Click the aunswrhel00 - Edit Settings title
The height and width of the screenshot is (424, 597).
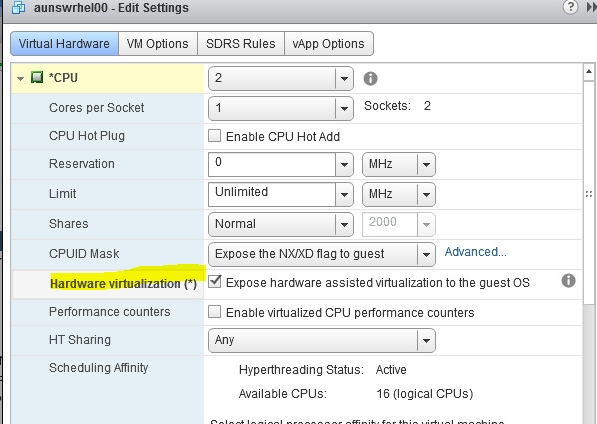tap(111, 8)
